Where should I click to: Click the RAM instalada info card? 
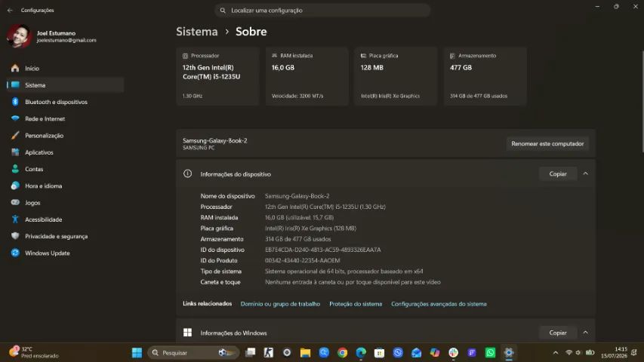[307, 76]
